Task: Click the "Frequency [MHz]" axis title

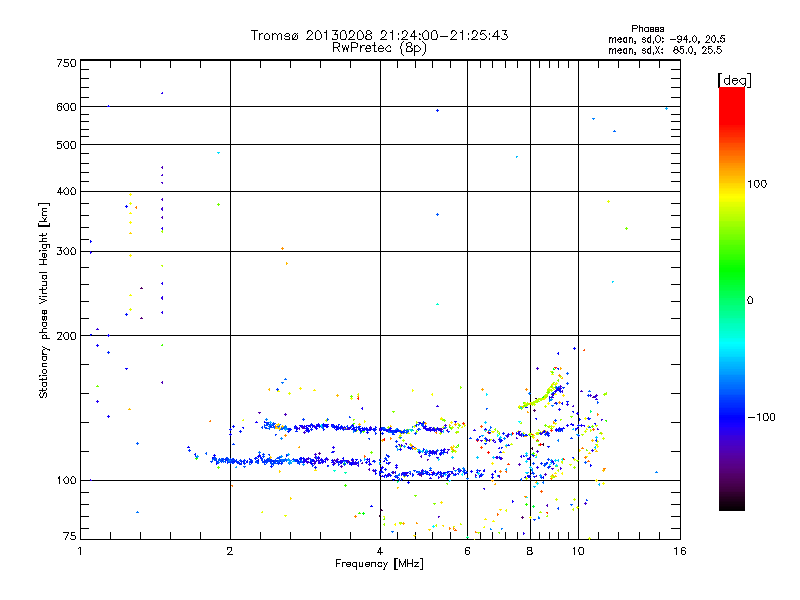Action: point(379,564)
